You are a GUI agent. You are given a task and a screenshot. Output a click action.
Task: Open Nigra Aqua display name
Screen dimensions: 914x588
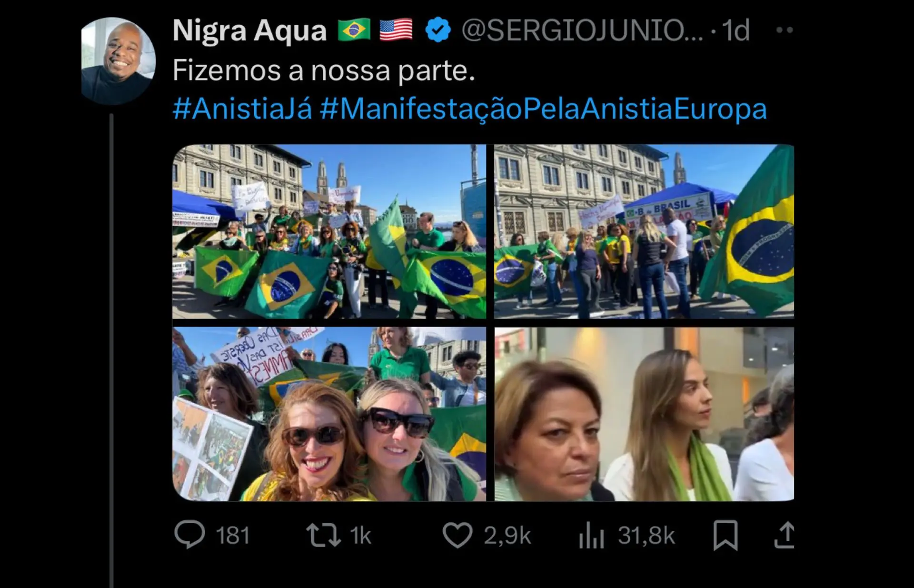tap(249, 30)
